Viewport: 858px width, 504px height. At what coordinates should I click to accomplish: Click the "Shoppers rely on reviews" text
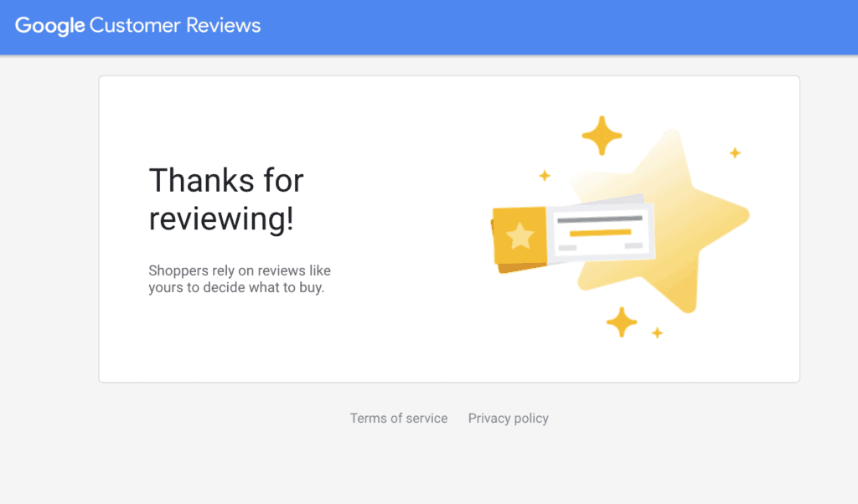[x=239, y=279]
